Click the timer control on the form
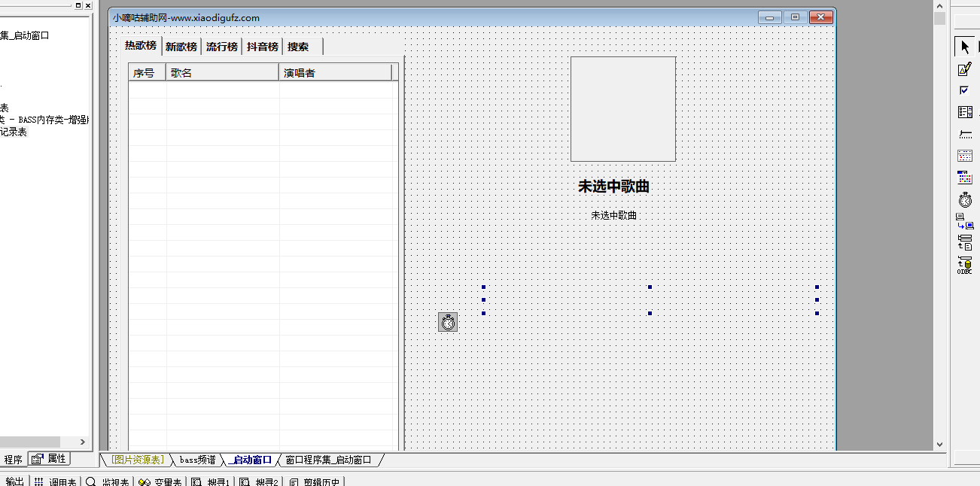 (448, 322)
